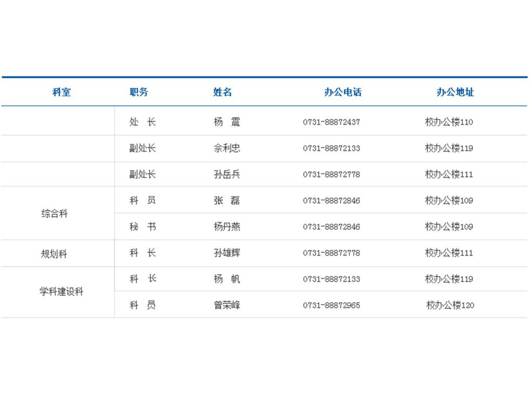Select the name 曾荣峰

227,305
